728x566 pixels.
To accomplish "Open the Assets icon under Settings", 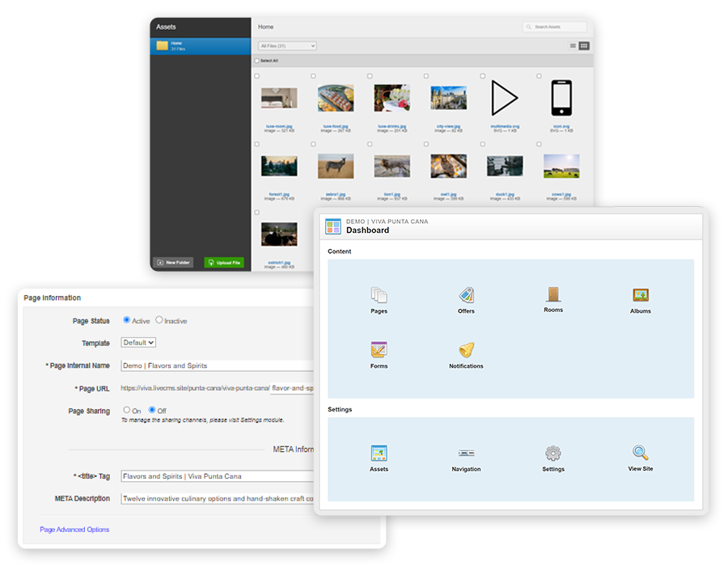I will 379,454.
